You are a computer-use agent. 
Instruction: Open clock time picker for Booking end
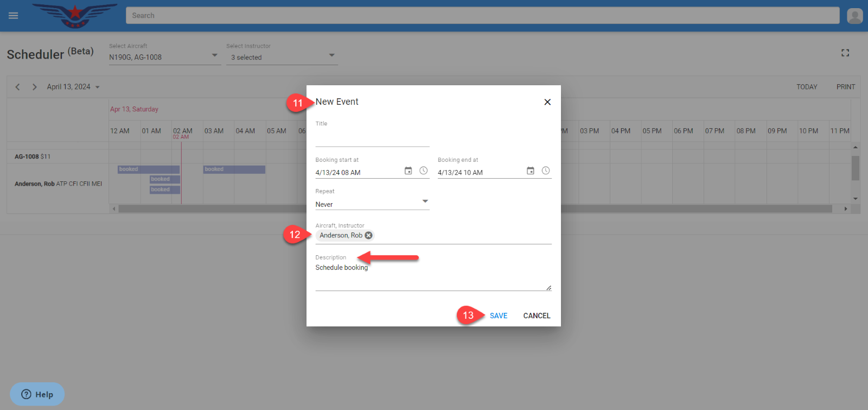pyautogui.click(x=546, y=171)
